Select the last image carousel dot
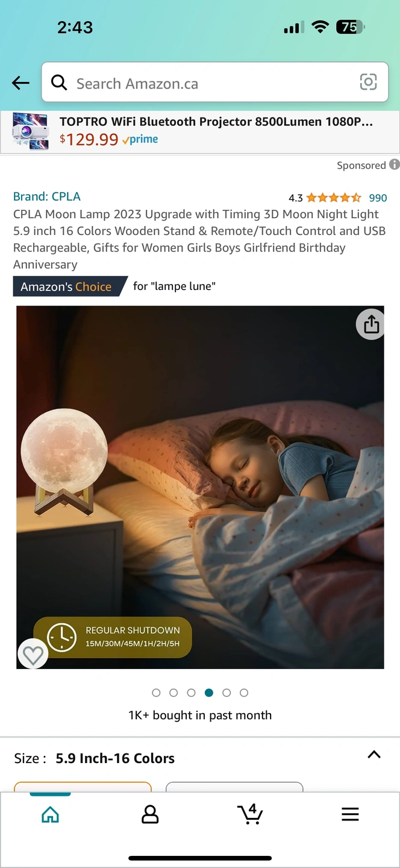 tap(244, 693)
